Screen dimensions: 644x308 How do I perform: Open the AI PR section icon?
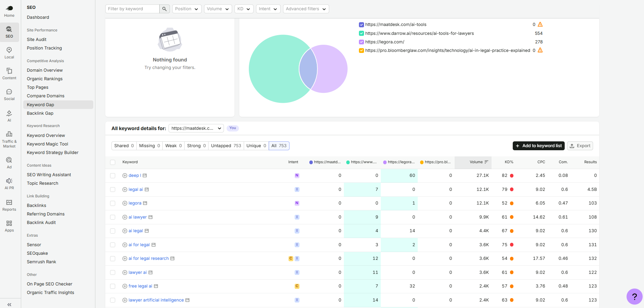[9, 184]
